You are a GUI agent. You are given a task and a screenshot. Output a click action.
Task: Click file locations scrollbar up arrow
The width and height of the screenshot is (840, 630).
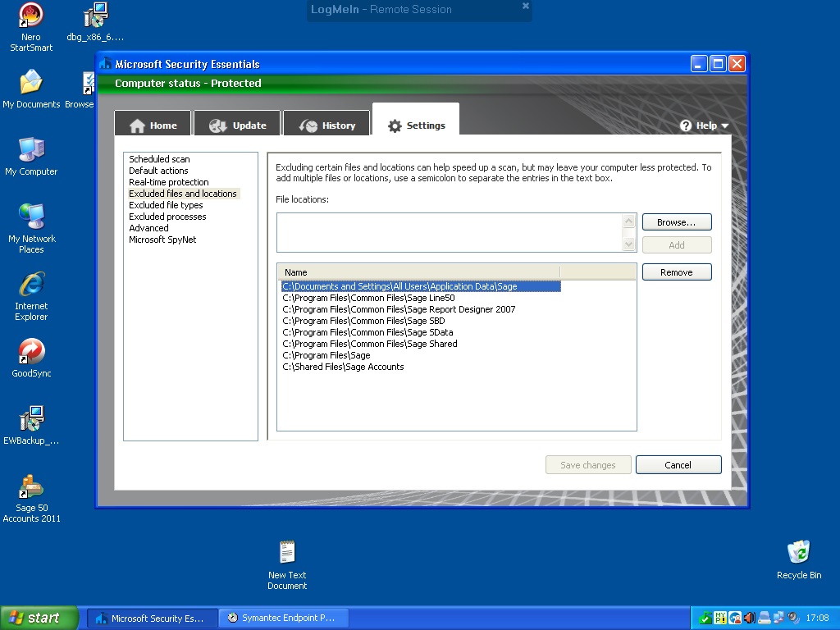pyautogui.click(x=629, y=221)
